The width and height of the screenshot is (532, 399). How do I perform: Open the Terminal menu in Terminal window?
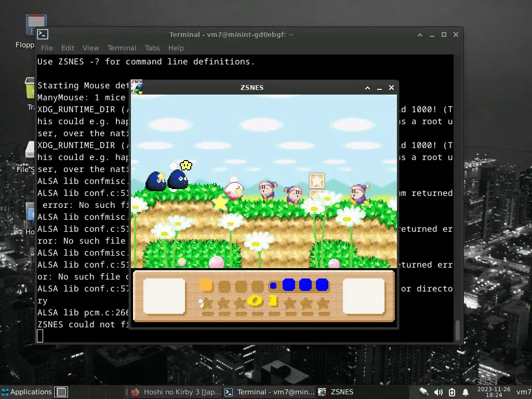pos(122,48)
